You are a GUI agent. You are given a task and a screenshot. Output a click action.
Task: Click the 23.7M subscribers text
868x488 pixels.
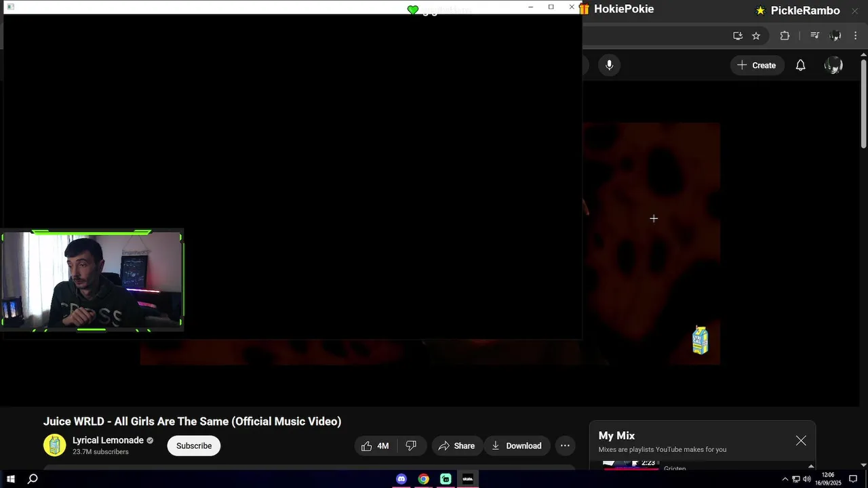coord(100,452)
